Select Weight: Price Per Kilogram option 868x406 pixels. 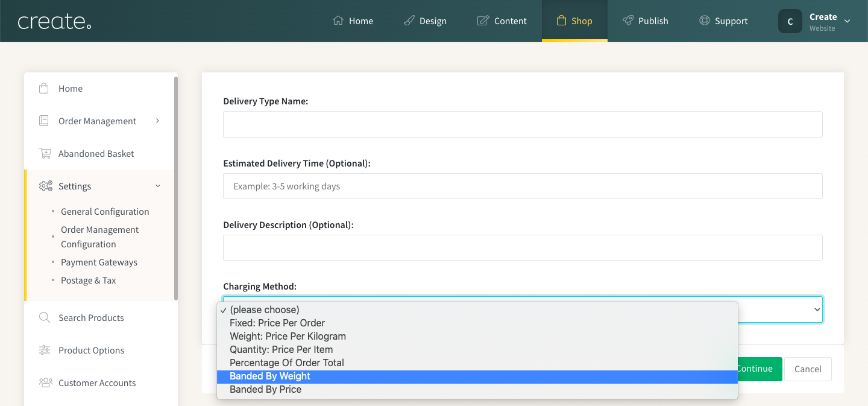[x=477, y=336]
